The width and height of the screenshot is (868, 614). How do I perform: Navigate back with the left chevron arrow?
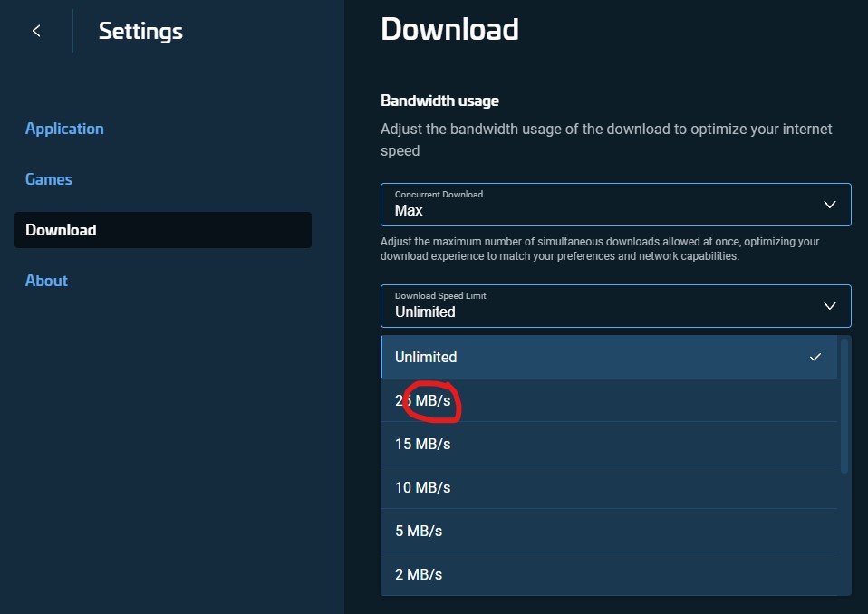[35, 30]
